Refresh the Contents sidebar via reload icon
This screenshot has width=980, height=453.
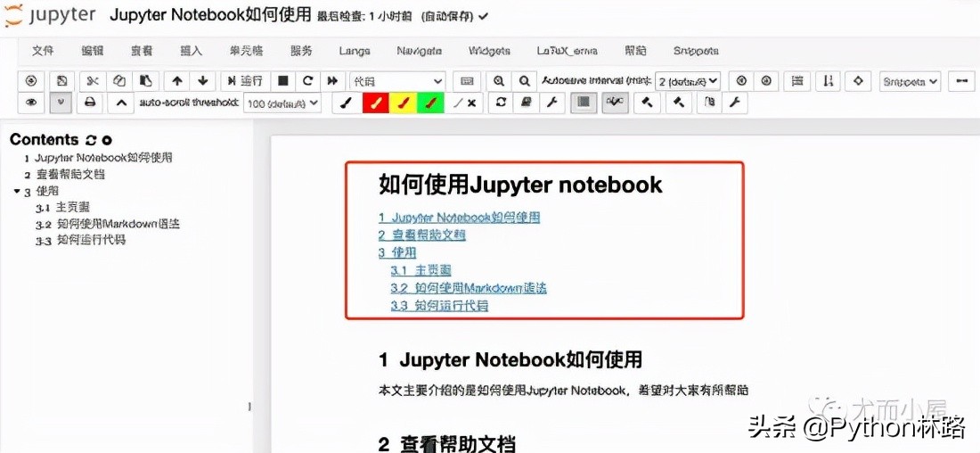click(x=91, y=140)
